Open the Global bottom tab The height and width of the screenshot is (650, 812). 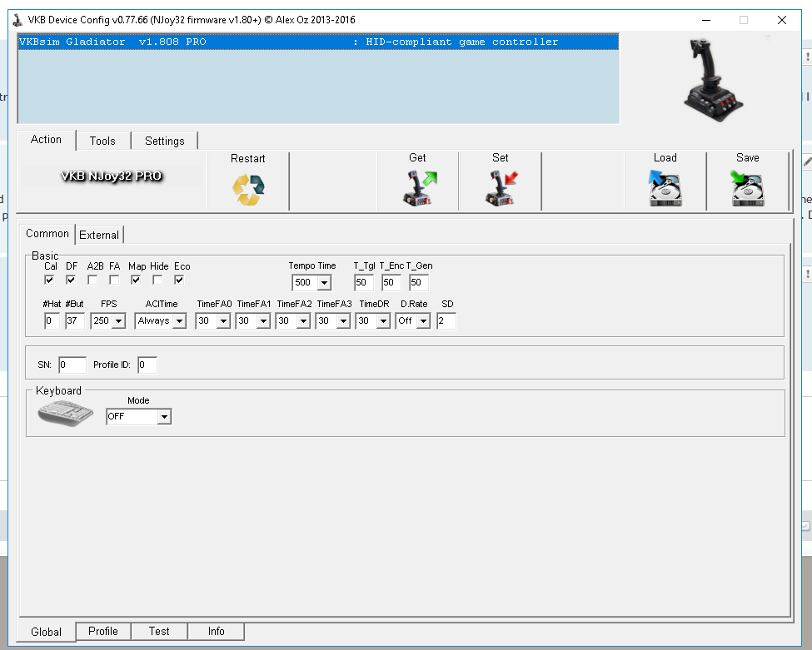(46, 632)
